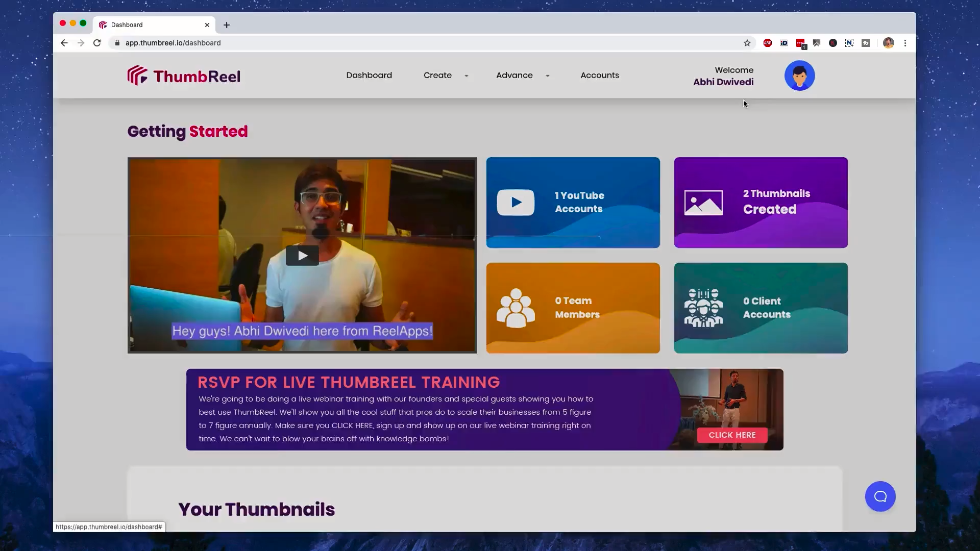This screenshot has width=980, height=551.
Task: Play the Getting Started intro video
Action: pyautogui.click(x=302, y=256)
